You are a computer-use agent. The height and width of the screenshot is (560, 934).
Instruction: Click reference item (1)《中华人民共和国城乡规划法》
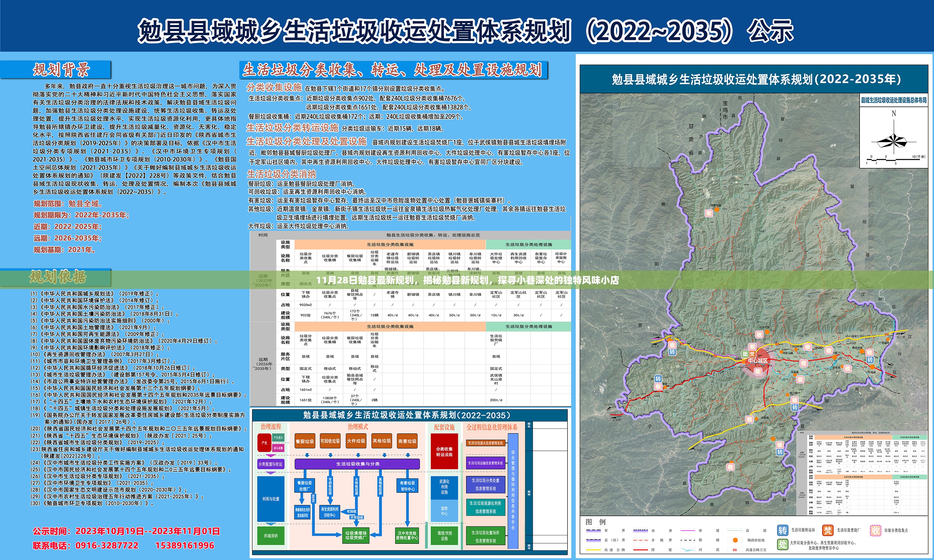[95, 294]
